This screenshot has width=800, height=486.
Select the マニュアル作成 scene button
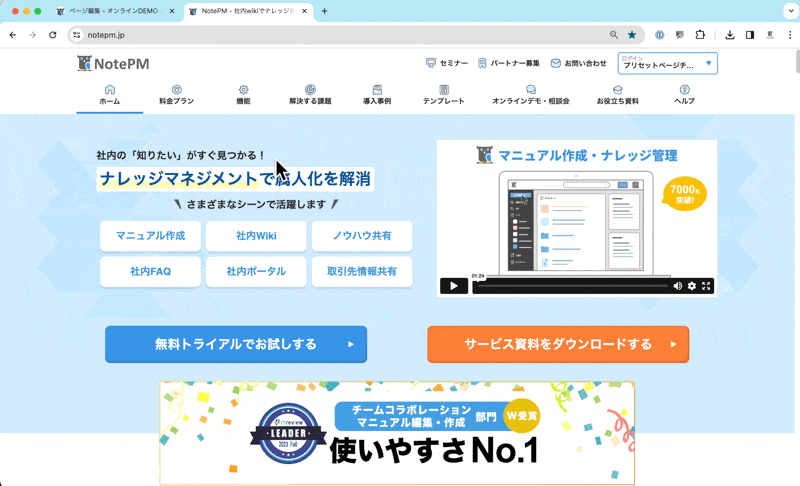[151, 236]
